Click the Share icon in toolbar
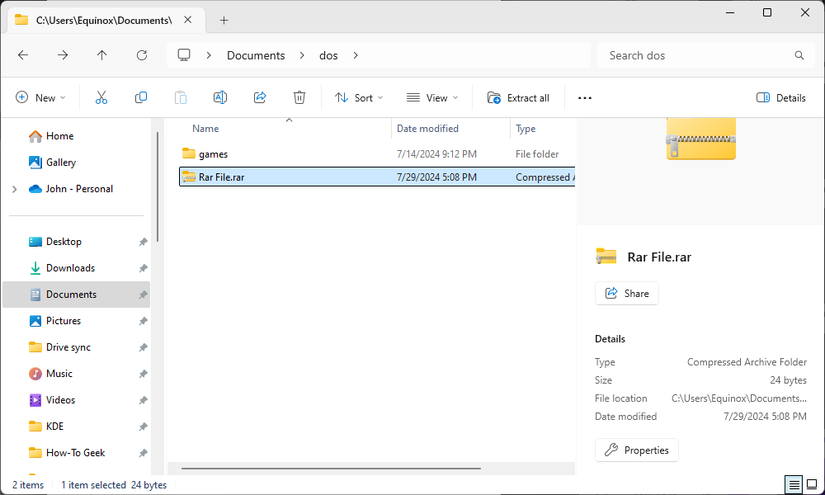 click(x=260, y=98)
